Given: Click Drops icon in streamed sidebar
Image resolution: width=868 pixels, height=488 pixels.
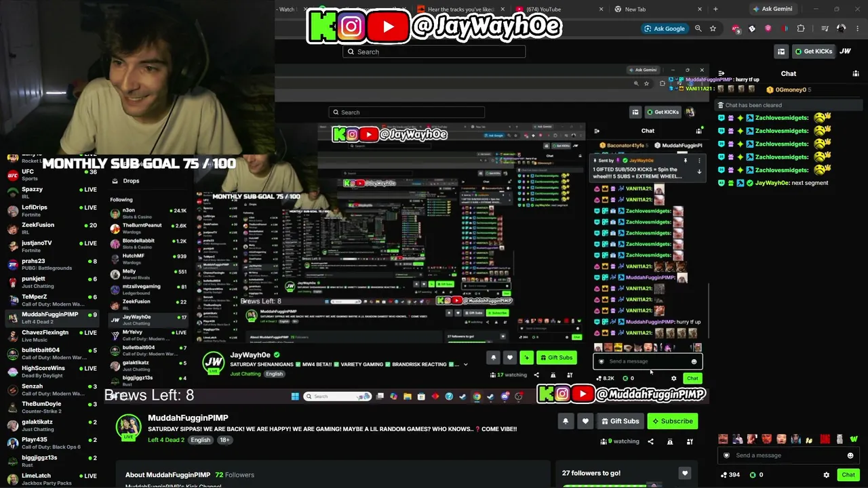Looking at the screenshot, I should tap(115, 181).
